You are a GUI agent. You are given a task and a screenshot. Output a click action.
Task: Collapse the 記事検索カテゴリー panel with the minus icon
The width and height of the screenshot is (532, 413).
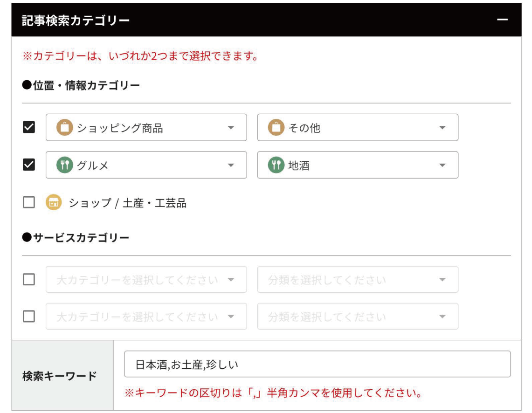coord(502,20)
